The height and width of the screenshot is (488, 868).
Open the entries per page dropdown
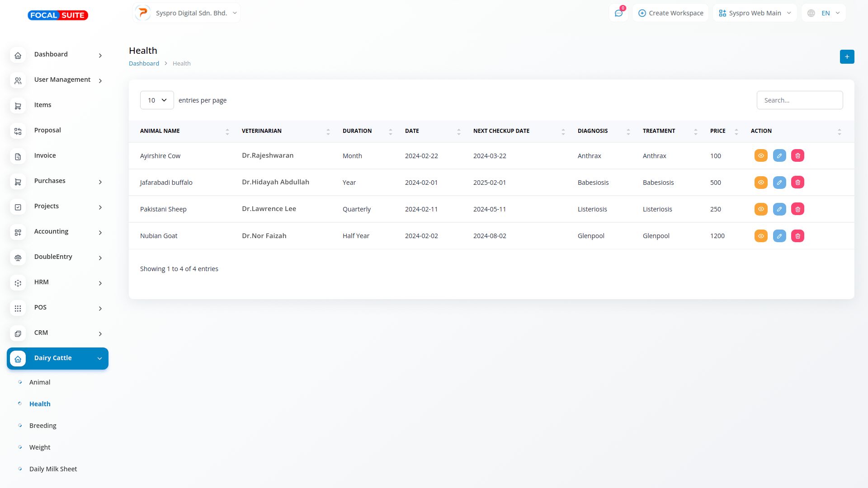pos(157,100)
